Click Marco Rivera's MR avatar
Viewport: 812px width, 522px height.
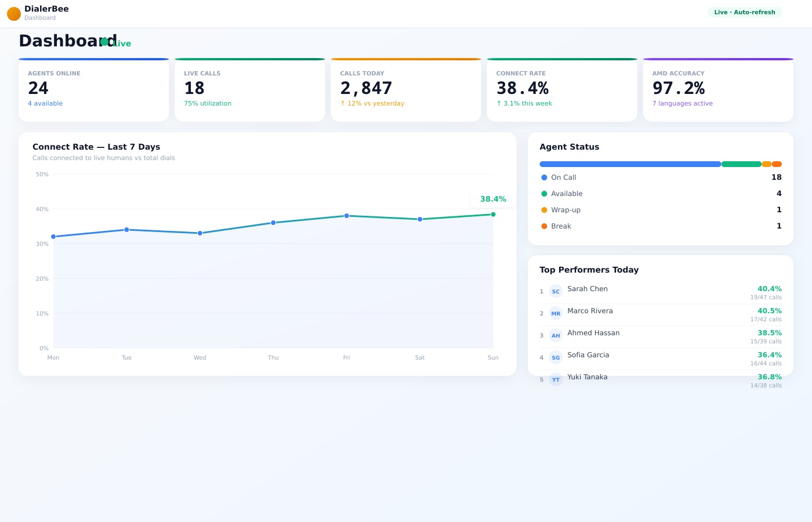(x=556, y=314)
